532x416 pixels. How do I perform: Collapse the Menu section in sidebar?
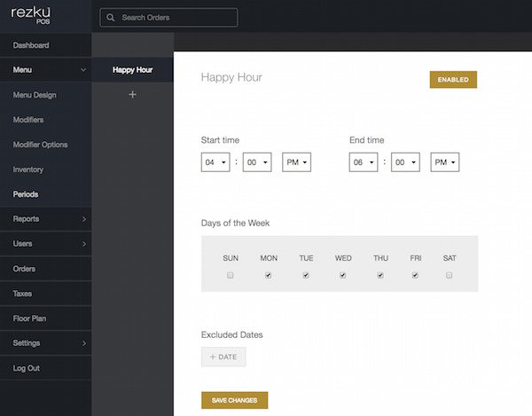pos(83,70)
